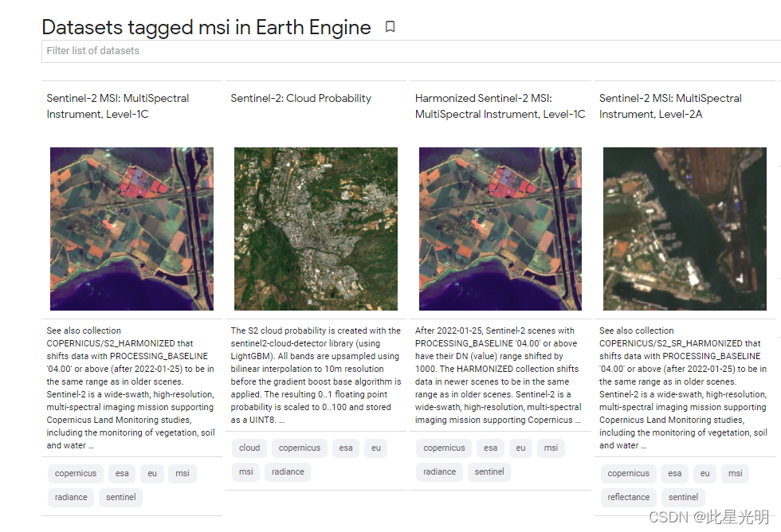Select msi tag on Cloud Probability card
This screenshot has height=532, width=781.
pyautogui.click(x=245, y=471)
